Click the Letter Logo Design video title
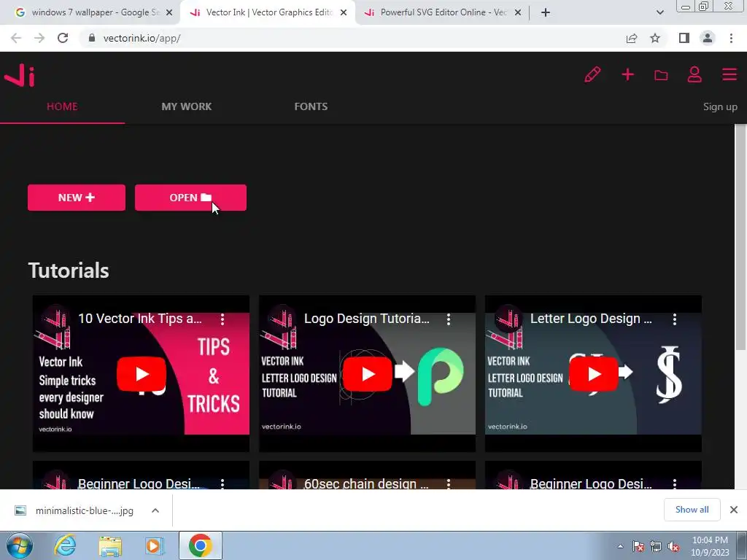 591,319
